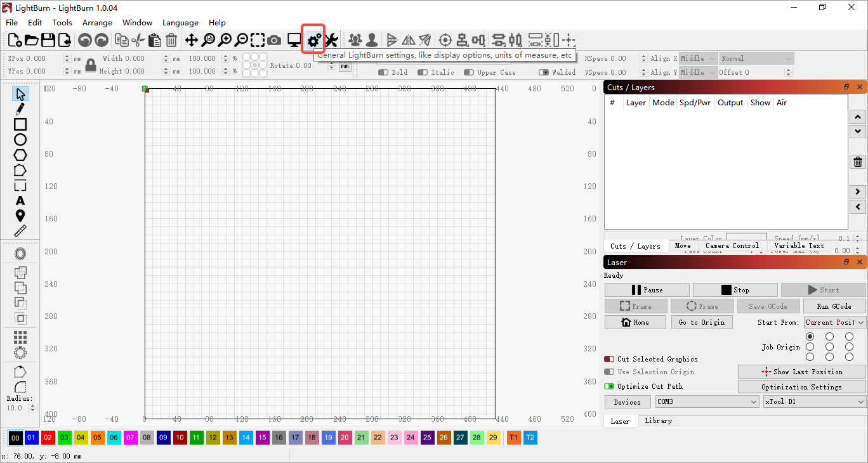The image size is (868, 463).
Task: Open the Language menu
Action: (180, 22)
